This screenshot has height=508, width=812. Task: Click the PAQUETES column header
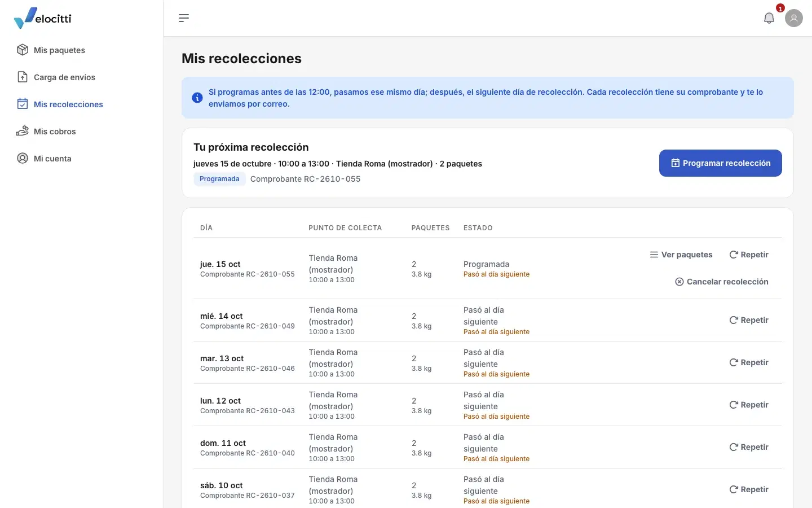(430, 228)
